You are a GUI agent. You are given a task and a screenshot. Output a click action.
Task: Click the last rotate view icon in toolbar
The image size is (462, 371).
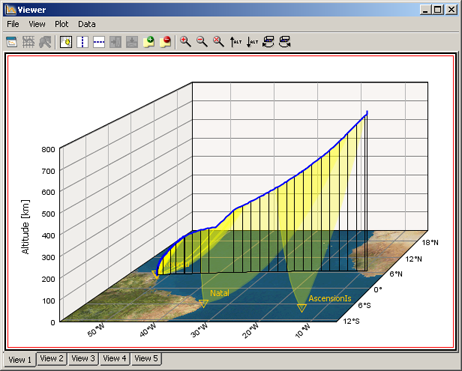coord(285,42)
